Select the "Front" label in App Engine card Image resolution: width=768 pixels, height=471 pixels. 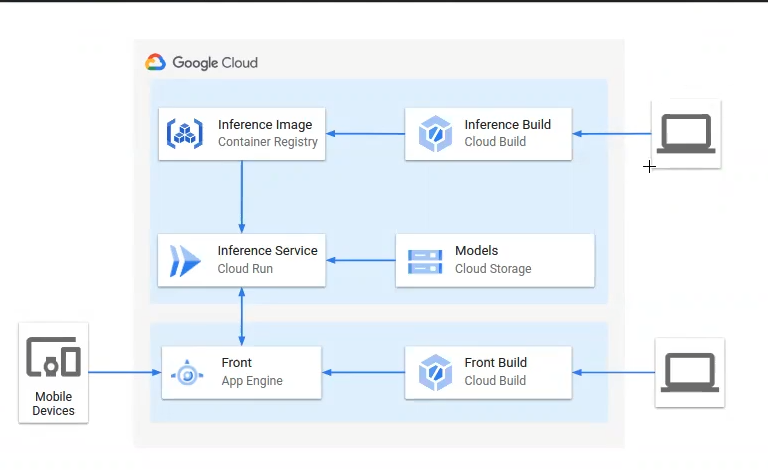(237, 363)
